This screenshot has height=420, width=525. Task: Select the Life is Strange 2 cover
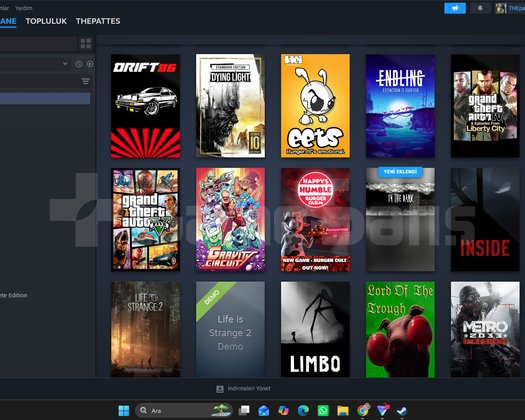click(145, 330)
